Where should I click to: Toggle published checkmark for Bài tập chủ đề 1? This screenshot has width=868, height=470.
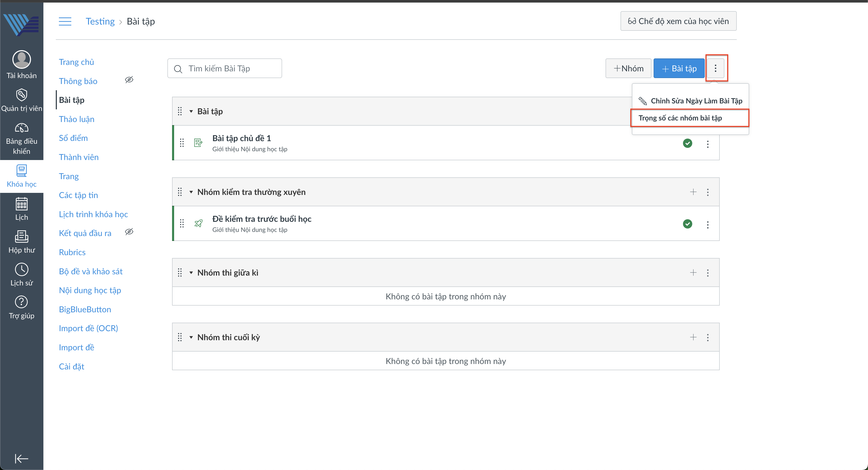pos(687,143)
